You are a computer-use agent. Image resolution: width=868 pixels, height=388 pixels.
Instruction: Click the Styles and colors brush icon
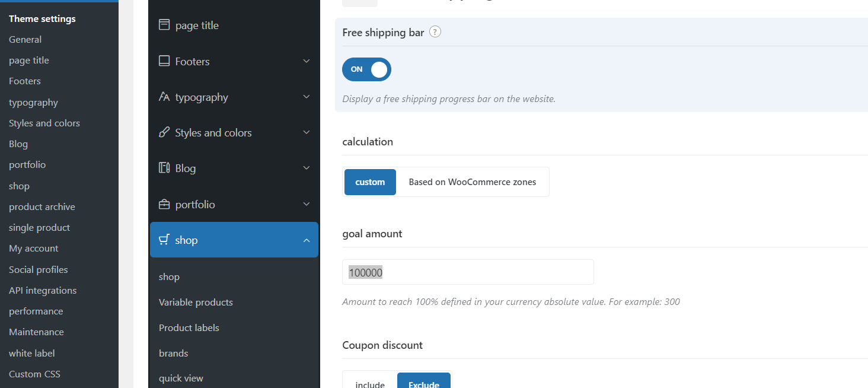pyautogui.click(x=164, y=133)
